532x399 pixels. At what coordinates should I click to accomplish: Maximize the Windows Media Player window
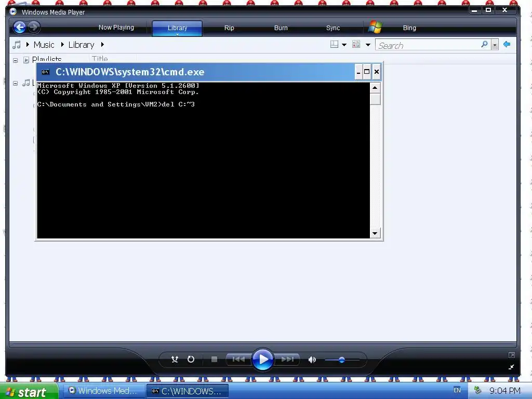click(x=488, y=10)
